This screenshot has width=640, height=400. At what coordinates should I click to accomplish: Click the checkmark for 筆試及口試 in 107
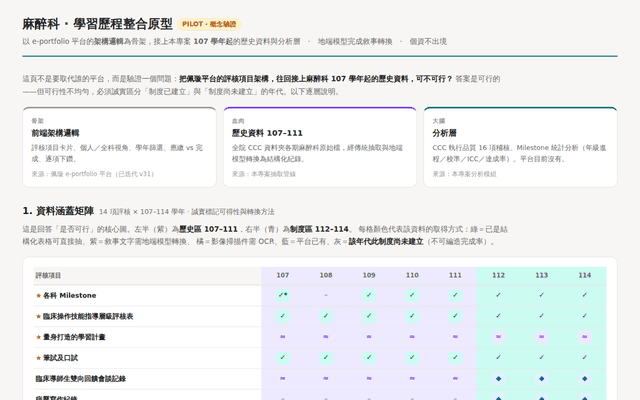[x=282, y=358]
